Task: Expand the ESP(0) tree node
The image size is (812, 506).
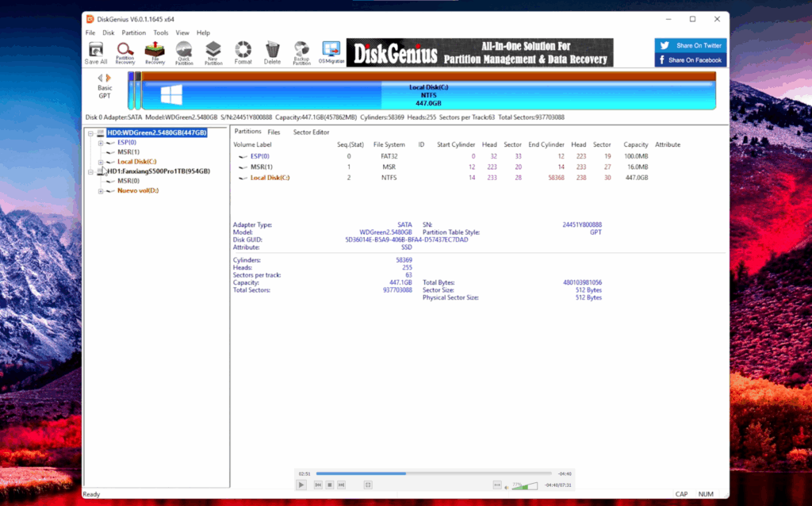Action: coord(101,143)
